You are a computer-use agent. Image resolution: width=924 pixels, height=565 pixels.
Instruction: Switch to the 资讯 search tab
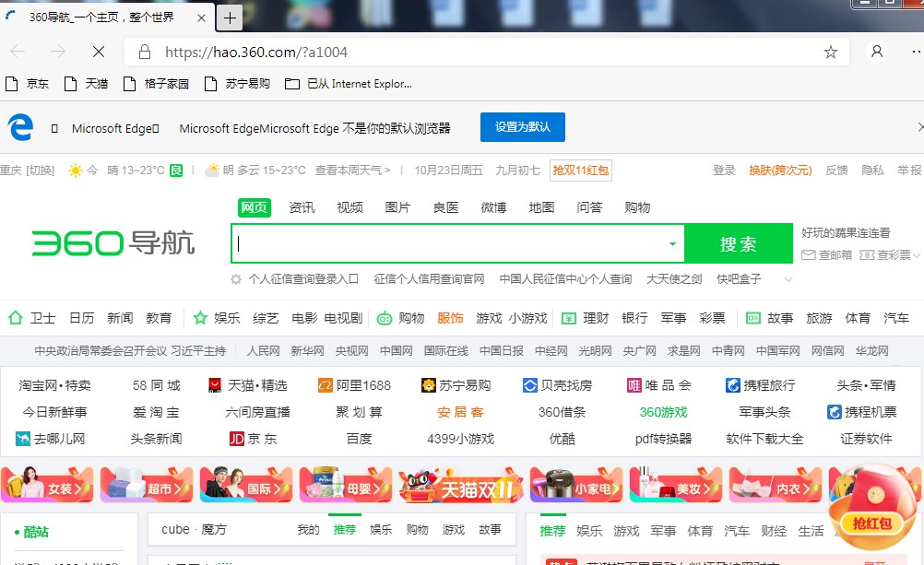302,207
